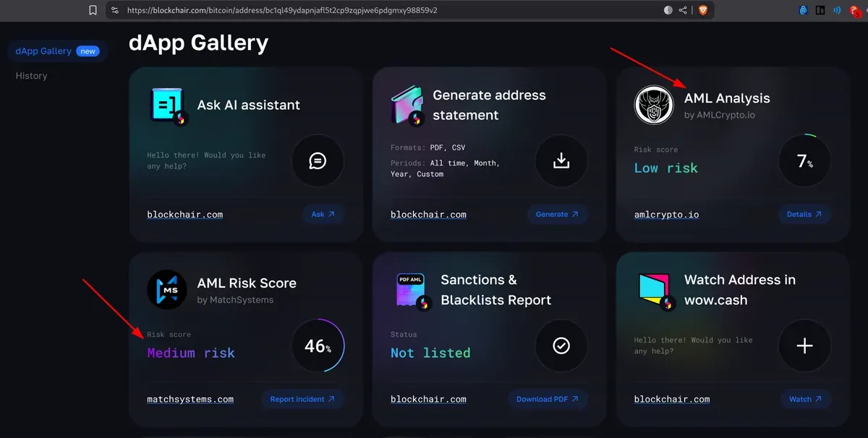Click the share icon in address bar
This screenshot has width=868, height=438.
tap(683, 10)
